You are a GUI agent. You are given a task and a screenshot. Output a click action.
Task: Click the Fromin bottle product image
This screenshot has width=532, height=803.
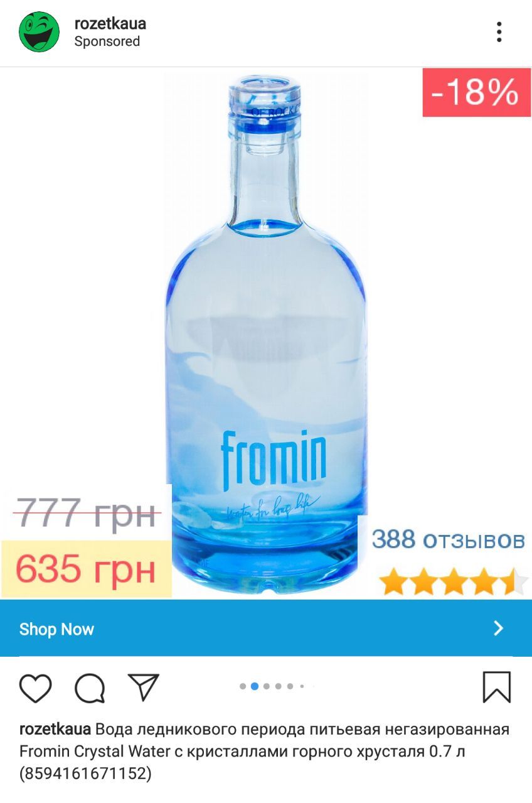(266, 333)
